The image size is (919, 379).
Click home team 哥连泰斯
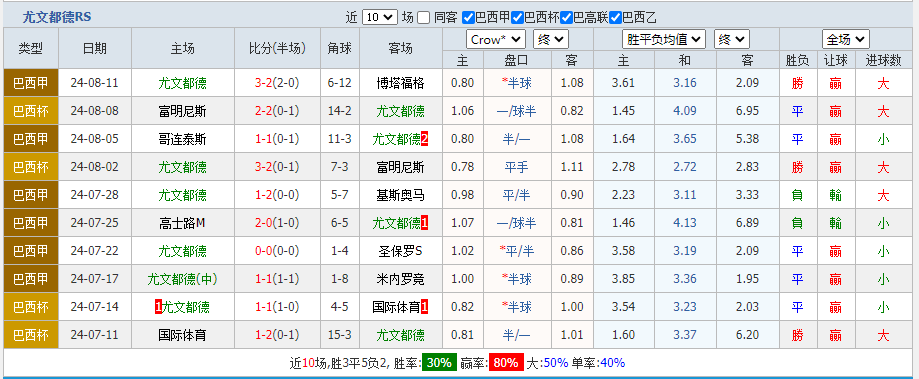pos(182,139)
